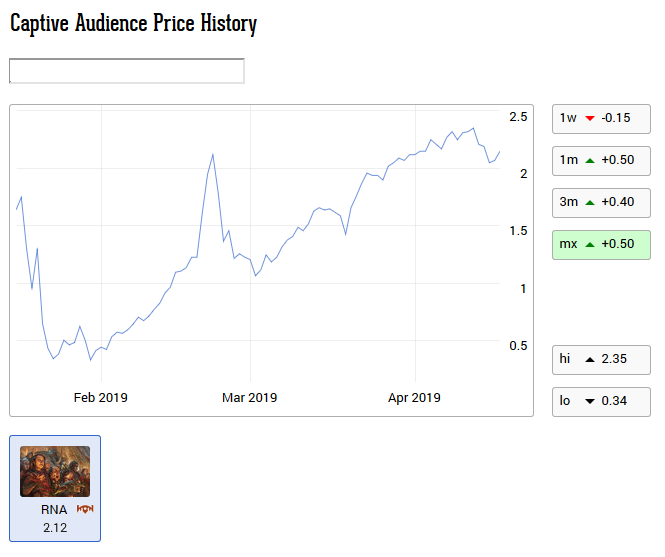The image size is (665, 557).
Task: Click the green up arrow beside 1m
Action: 590,161
